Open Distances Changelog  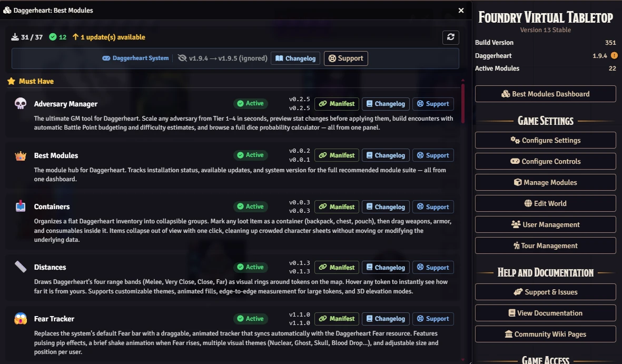pyautogui.click(x=386, y=268)
